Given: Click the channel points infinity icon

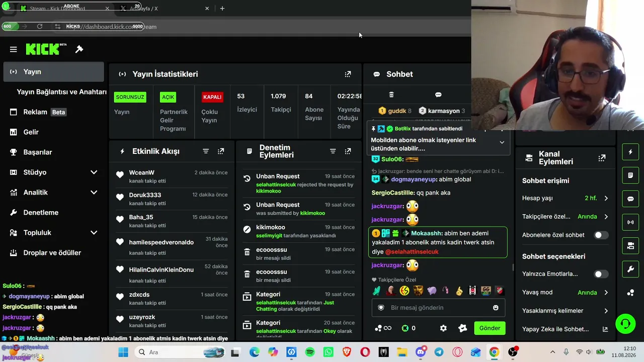Looking at the screenshot, I should 383,328.
